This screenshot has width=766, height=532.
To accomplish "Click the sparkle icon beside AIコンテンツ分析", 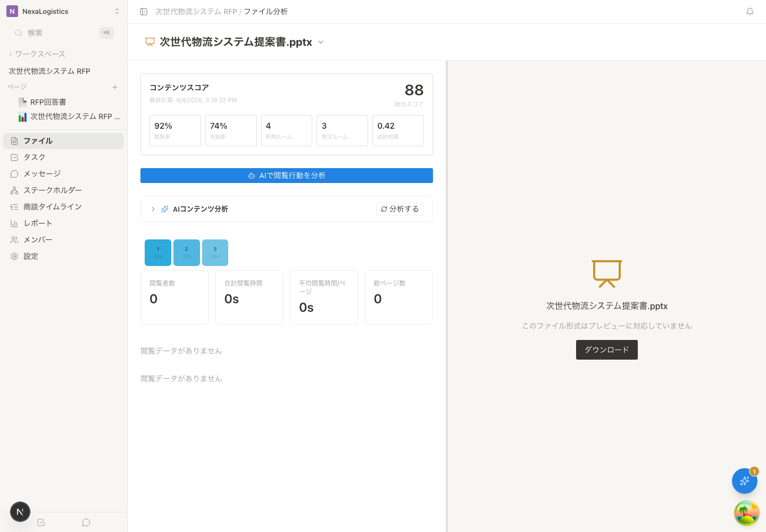I will point(165,209).
